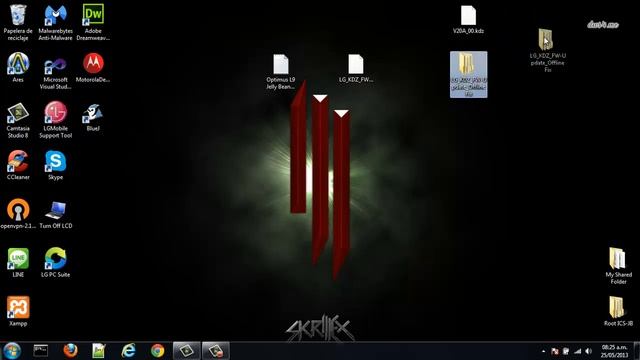
Task: Switch to Camtasia Recorder taskbar button with red dot
Action: pos(216,351)
